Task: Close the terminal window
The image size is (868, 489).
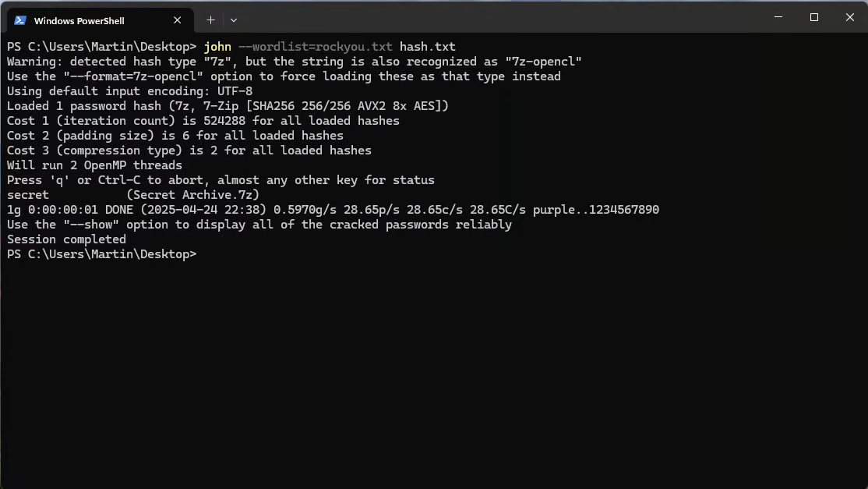Action: (850, 17)
